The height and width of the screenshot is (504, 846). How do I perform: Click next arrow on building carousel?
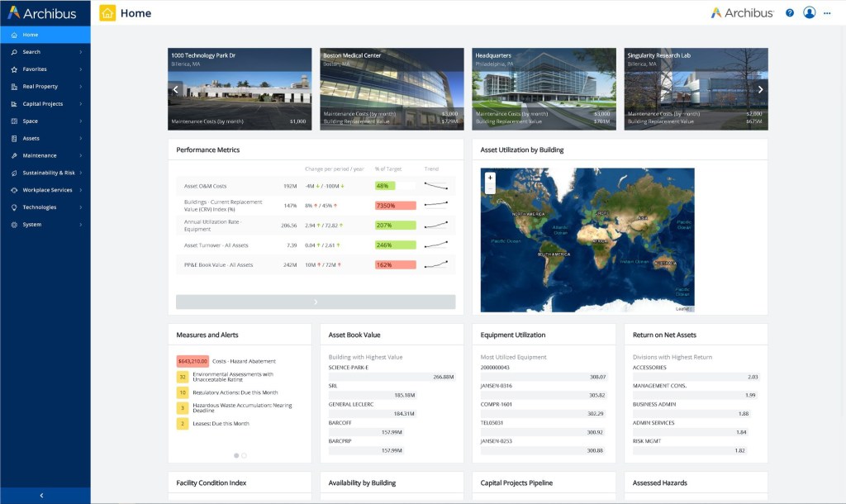tap(760, 89)
